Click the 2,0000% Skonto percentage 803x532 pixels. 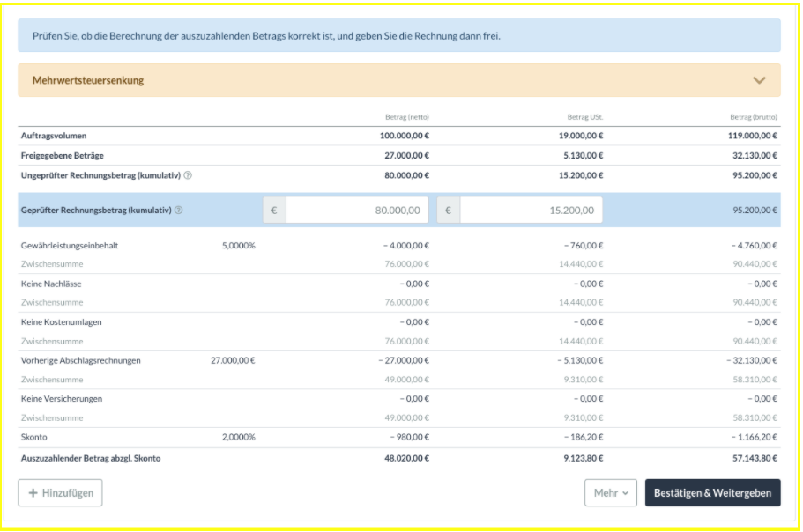click(239, 438)
